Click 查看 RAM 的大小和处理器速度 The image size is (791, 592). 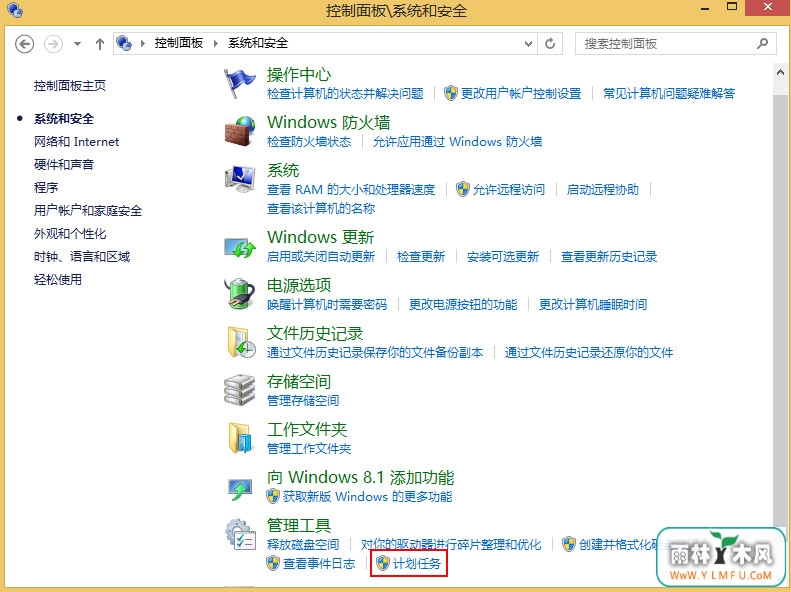point(351,190)
